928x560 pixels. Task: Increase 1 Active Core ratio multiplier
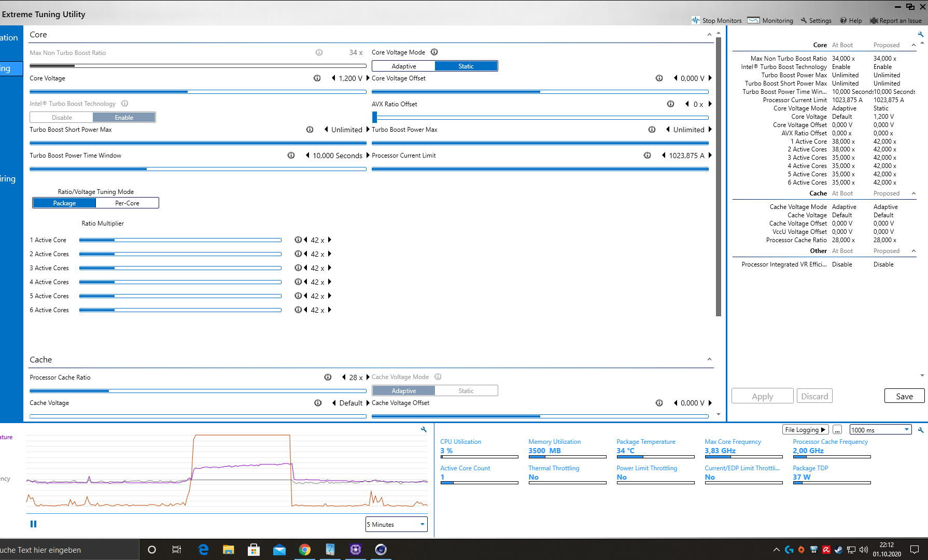(x=330, y=240)
